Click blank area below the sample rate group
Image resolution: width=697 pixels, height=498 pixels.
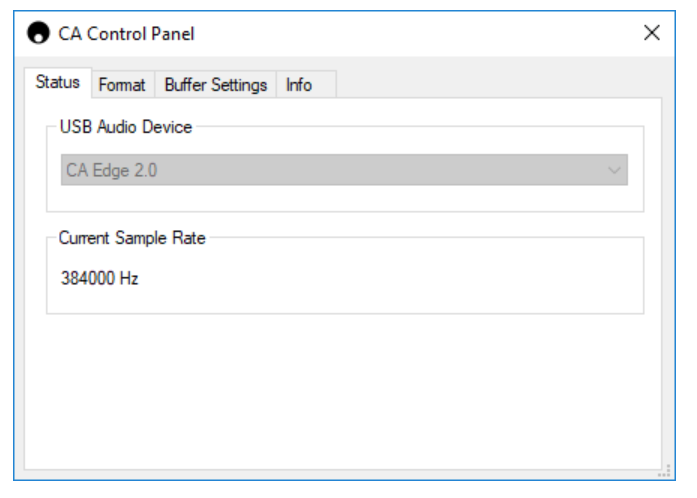point(342,391)
